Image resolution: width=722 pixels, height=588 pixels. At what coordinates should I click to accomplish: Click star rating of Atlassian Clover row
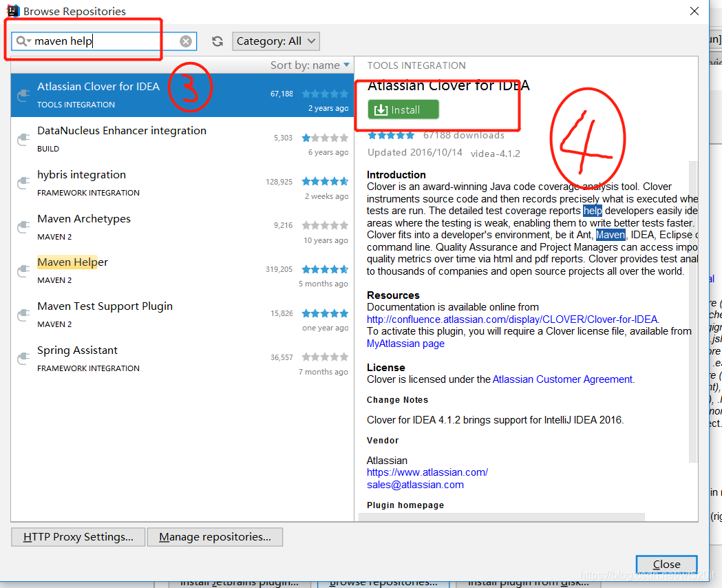(x=325, y=94)
